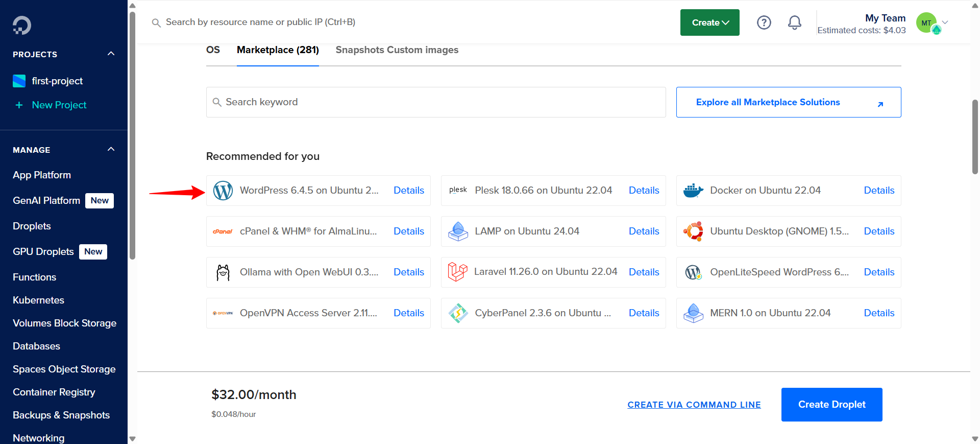980x444 pixels.
Task: Click the LAMP droplet icon
Action: 458,231
